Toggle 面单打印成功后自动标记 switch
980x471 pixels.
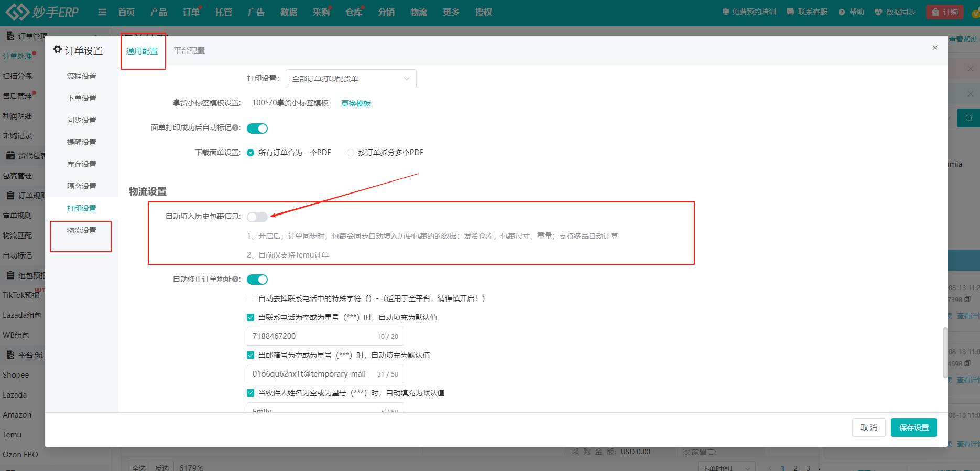click(257, 129)
